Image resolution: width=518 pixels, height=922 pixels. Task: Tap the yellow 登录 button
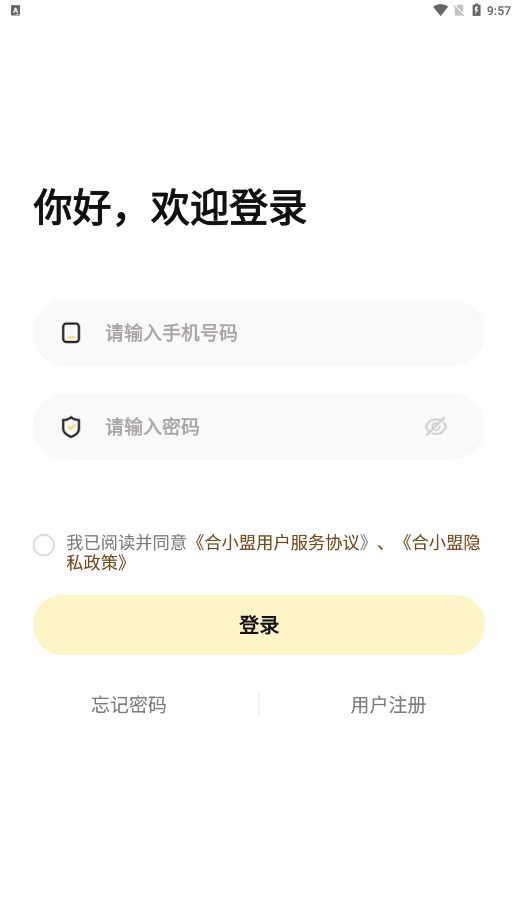tap(259, 624)
